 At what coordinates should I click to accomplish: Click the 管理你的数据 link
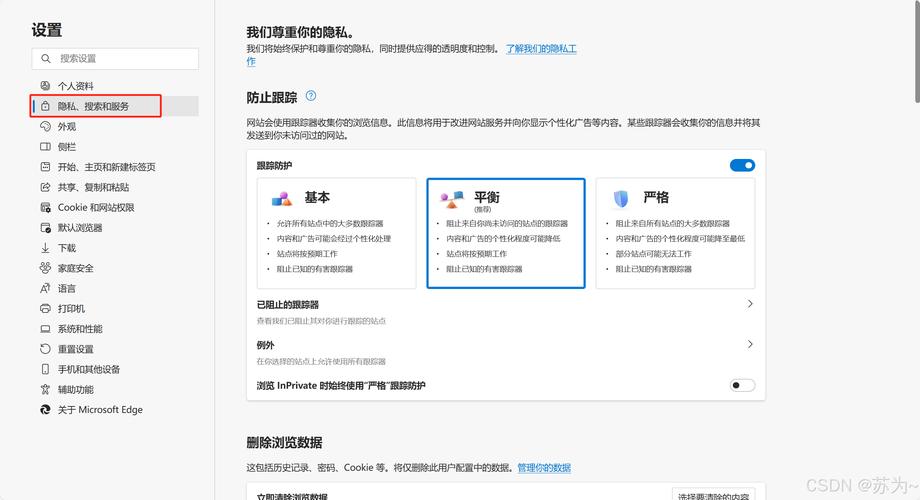[x=543, y=468]
